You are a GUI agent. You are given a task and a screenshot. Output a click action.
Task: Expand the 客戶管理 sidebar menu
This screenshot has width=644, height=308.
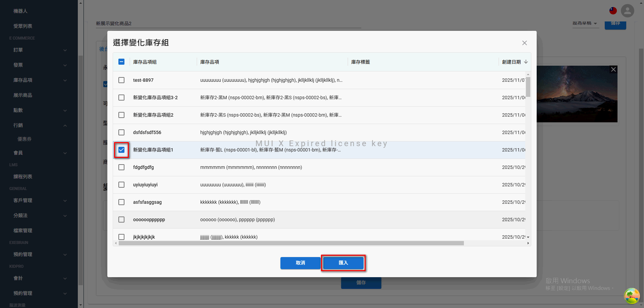tap(39, 200)
